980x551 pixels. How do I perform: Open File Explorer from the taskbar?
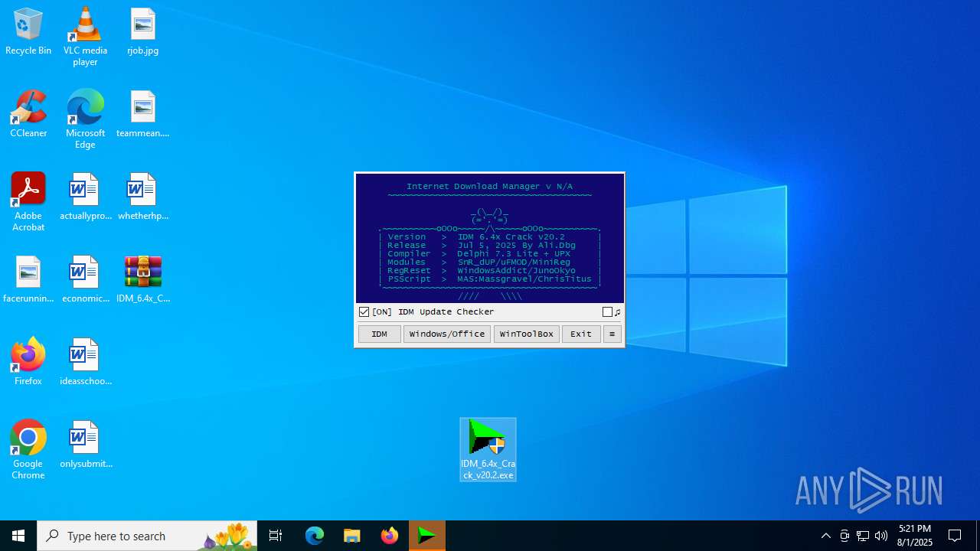click(352, 536)
